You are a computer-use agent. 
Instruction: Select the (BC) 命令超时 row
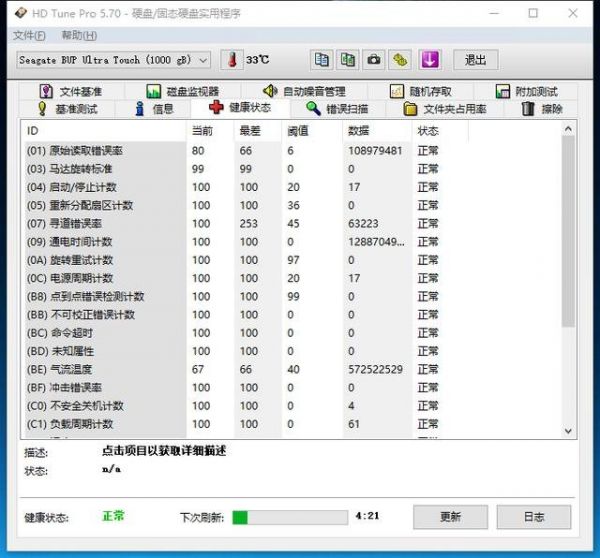pyautogui.click(x=245, y=333)
